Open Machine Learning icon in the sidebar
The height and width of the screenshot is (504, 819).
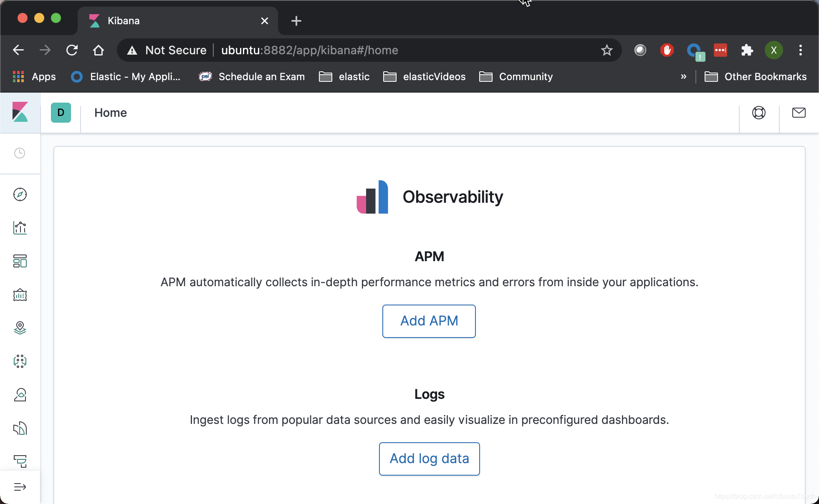click(x=20, y=361)
